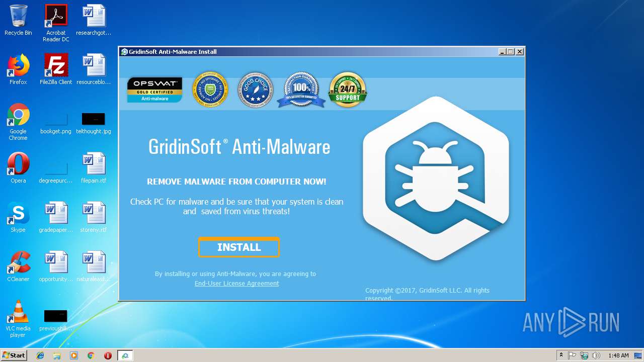Select the previoushill file icon
This screenshot has height=362, width=644.
[56, 320]
